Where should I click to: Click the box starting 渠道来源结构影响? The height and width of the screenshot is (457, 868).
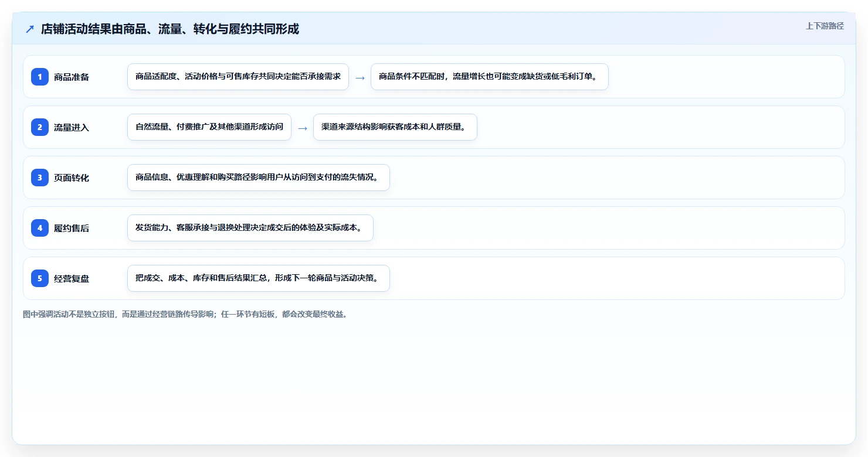395,127
